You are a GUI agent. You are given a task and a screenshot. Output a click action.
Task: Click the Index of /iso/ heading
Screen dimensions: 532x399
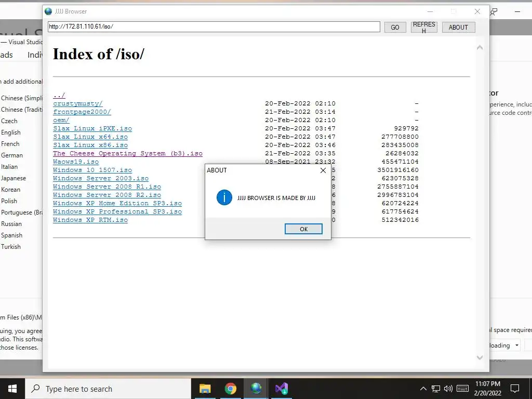pos(98,54)
